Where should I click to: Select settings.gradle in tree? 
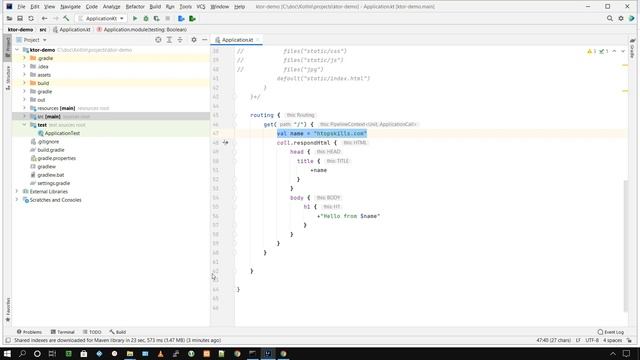(x=53, y=183)
